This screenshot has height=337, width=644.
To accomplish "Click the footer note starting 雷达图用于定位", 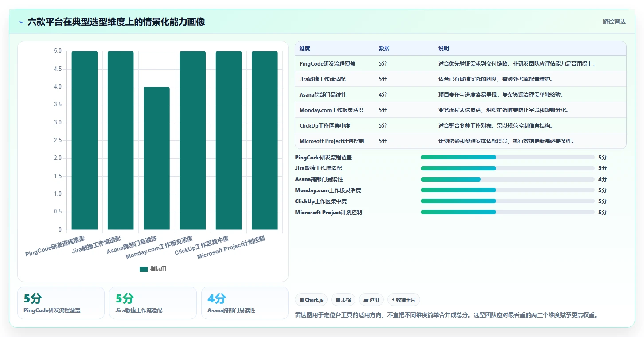I will point(446,315).
